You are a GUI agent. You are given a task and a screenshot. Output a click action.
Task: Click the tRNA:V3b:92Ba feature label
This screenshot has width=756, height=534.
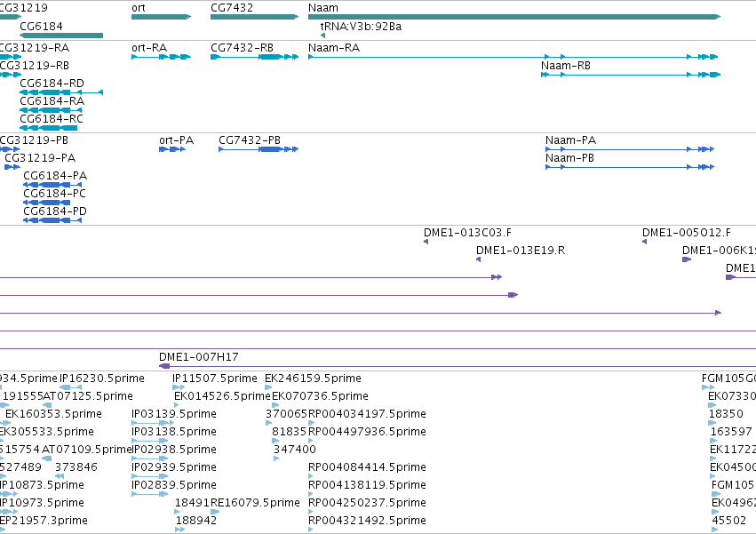(361, 26)
